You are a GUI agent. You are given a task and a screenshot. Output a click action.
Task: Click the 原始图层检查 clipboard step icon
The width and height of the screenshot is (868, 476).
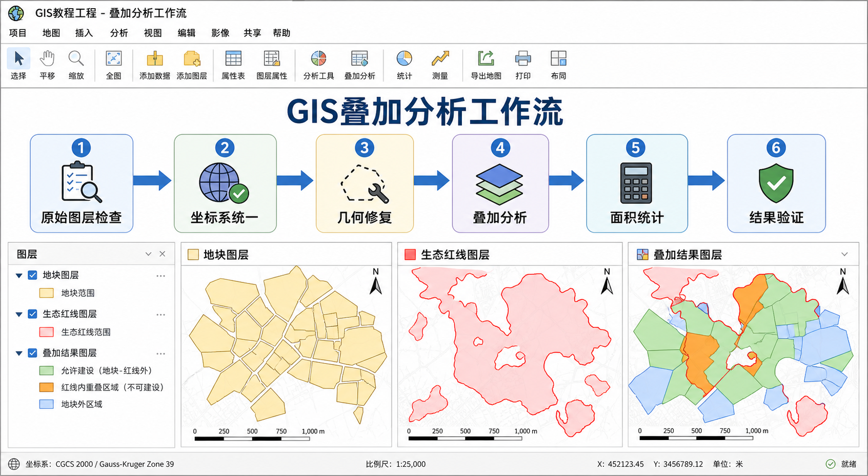point(81,182)
